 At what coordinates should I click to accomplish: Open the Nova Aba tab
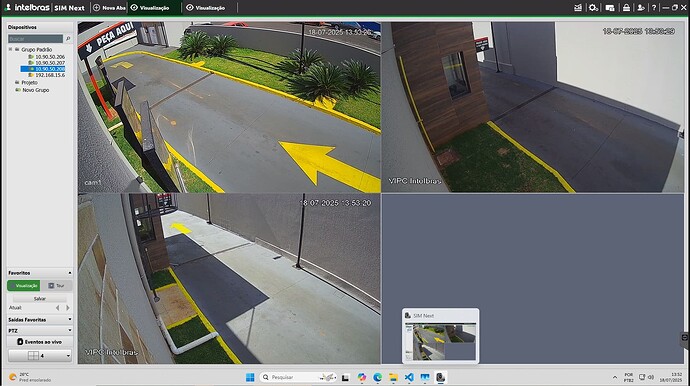[109, 7]
